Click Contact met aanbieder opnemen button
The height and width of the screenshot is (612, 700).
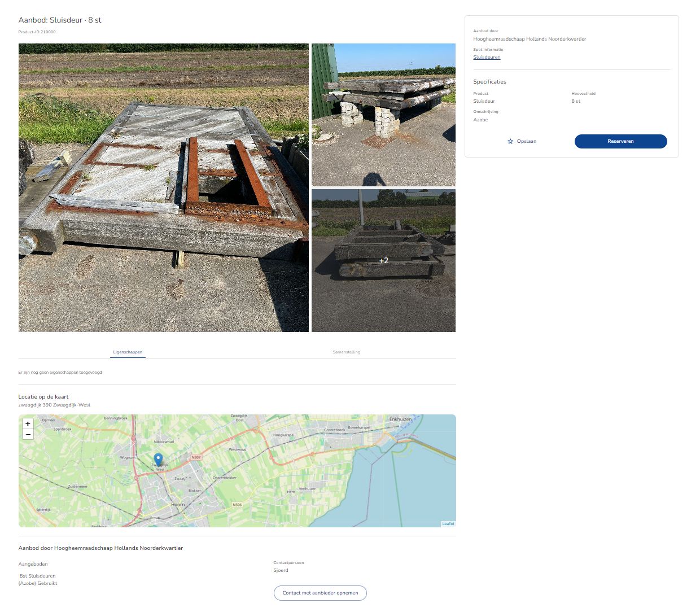point(320,593)
